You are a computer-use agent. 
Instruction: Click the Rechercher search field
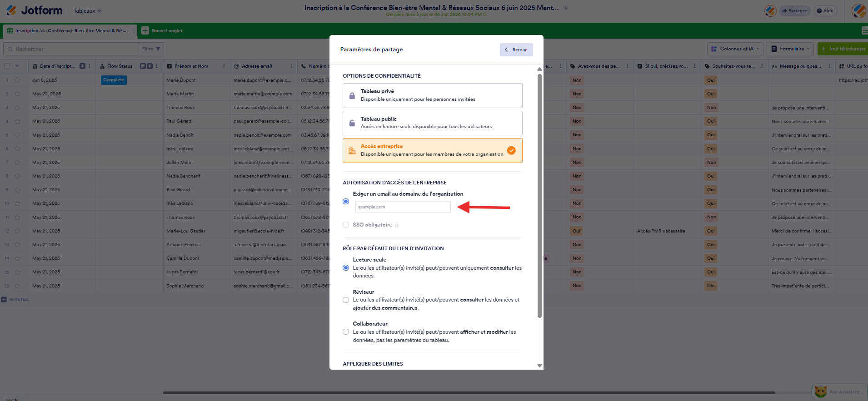click(x=71, y=49)
